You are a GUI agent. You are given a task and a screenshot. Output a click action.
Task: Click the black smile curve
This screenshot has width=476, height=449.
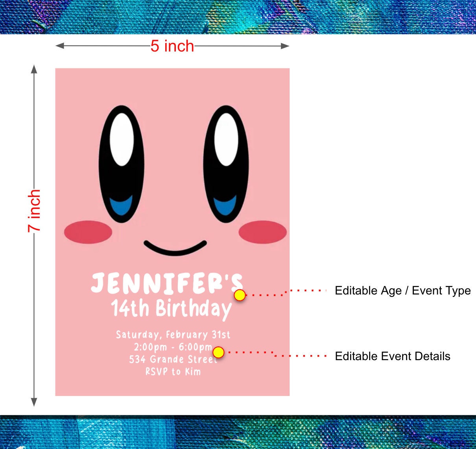(x=175, y=248)
